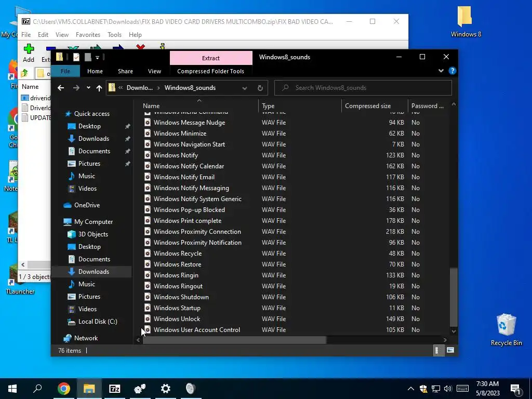Open Customize Quick Access Toolbar dropdown
This screenshot has height=399, width=532.
tap(97, 57)
